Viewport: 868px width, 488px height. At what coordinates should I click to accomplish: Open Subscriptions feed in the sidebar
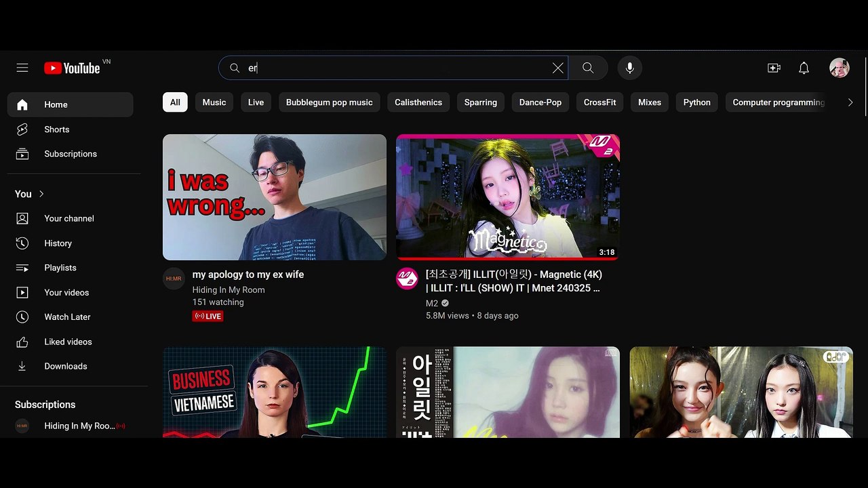tap(71, 154)
